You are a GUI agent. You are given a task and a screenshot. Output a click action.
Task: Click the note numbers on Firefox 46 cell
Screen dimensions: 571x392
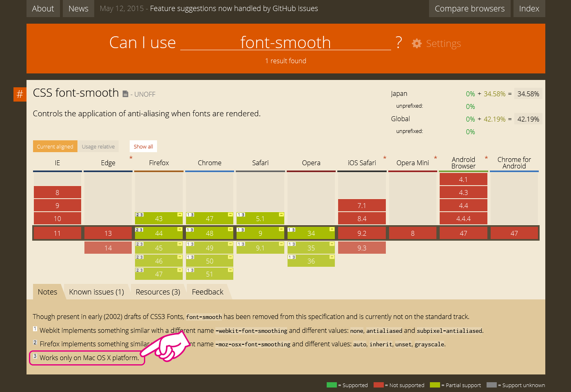click(139, 257)
